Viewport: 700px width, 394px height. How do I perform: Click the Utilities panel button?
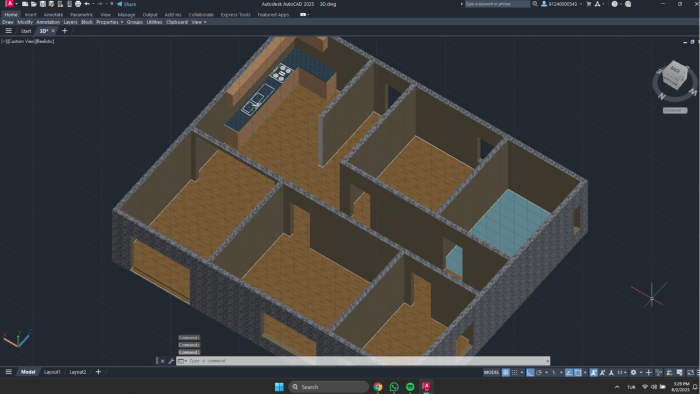coord(154,22)
